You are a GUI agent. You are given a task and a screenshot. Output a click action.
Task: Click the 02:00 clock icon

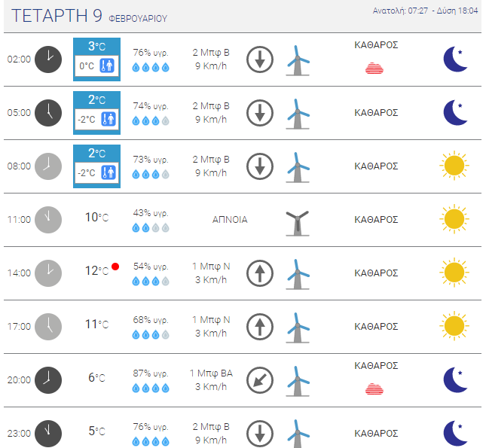coord(48,59)
